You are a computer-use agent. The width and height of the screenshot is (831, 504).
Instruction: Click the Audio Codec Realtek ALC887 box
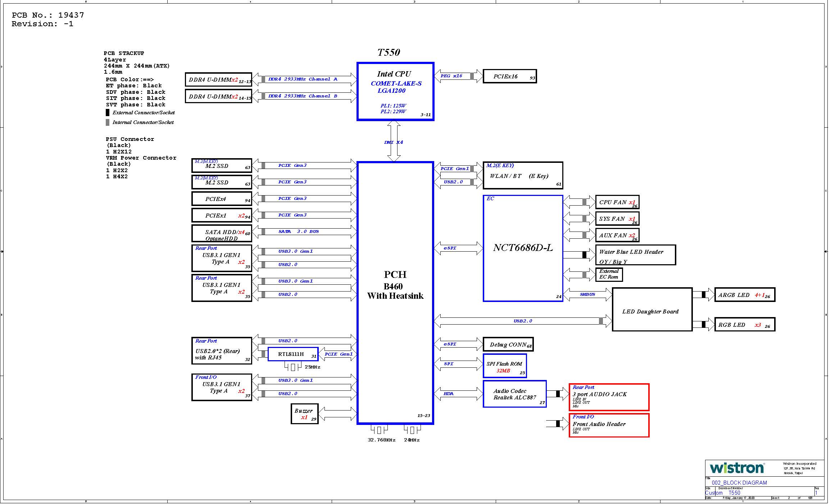tap(514, 394)
